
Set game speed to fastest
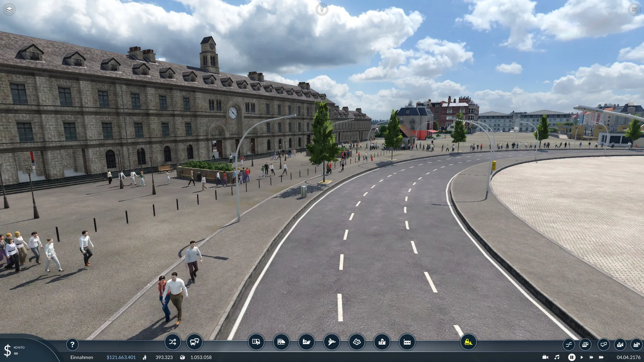[601, 357]
